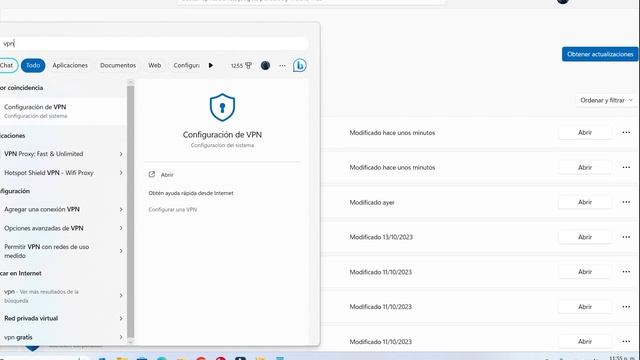The height and width of the screenshot is (360, 640).
Task: Switch to the Configuración filter tab
Action: [x=187, y=65]
